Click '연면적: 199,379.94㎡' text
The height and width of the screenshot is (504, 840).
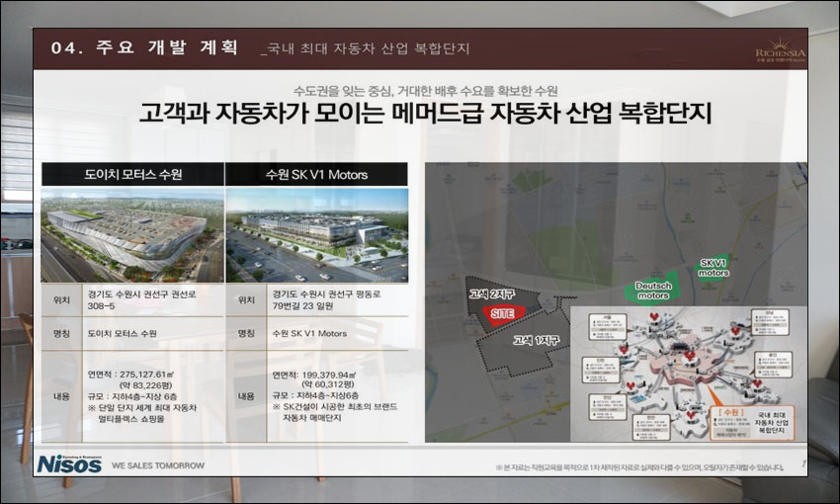tap(314, 375)
